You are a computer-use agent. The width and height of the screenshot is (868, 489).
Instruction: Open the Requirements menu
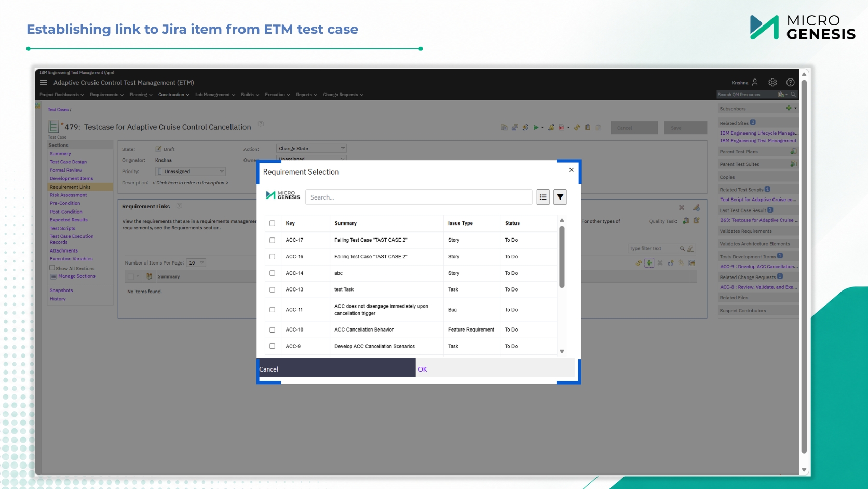(x=107, y=95)
